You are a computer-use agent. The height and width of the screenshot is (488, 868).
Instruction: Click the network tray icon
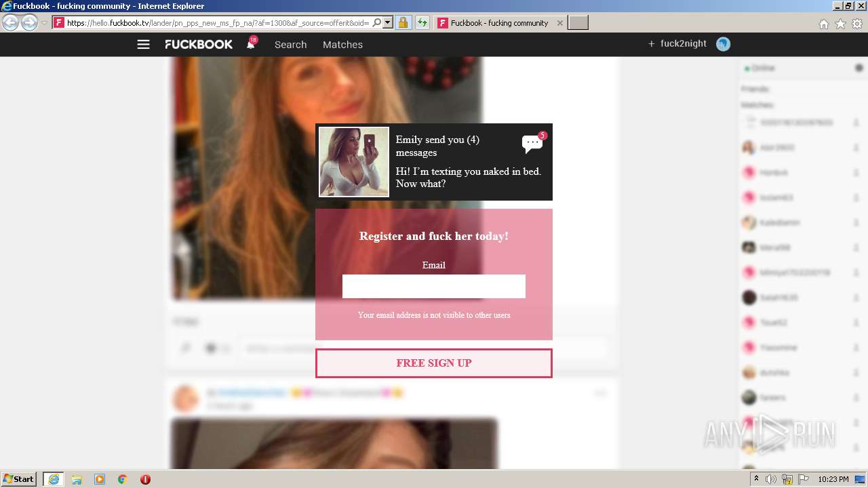pyautogui.click(x=787, y=480)
